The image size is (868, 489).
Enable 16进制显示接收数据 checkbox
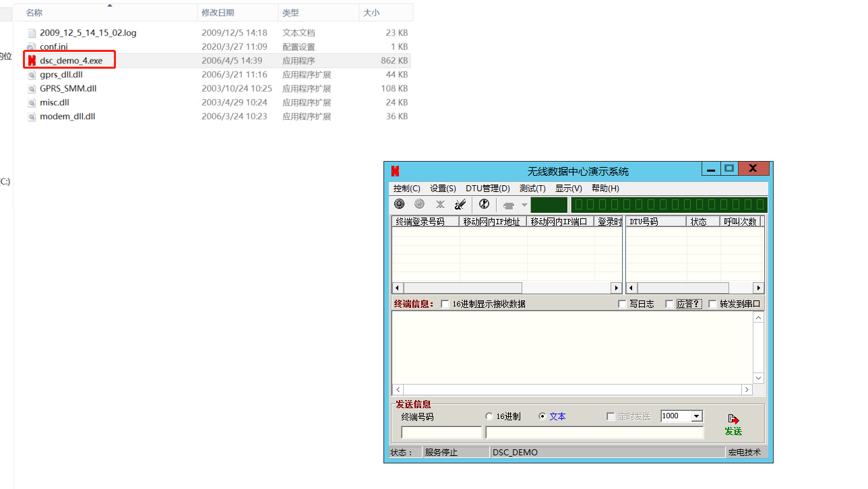(445, 304)
